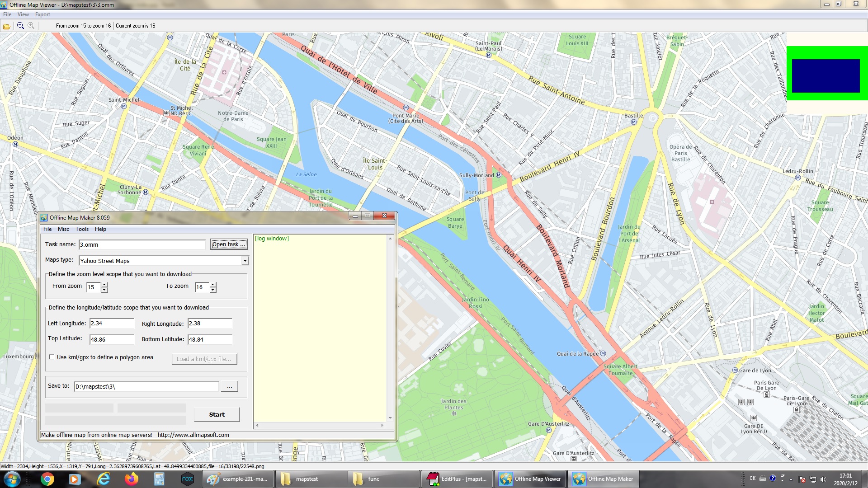The width and height of the screenshot is (868, 488).
Task: Open the Map Viewer Export menu
Action: click(42, 14)
